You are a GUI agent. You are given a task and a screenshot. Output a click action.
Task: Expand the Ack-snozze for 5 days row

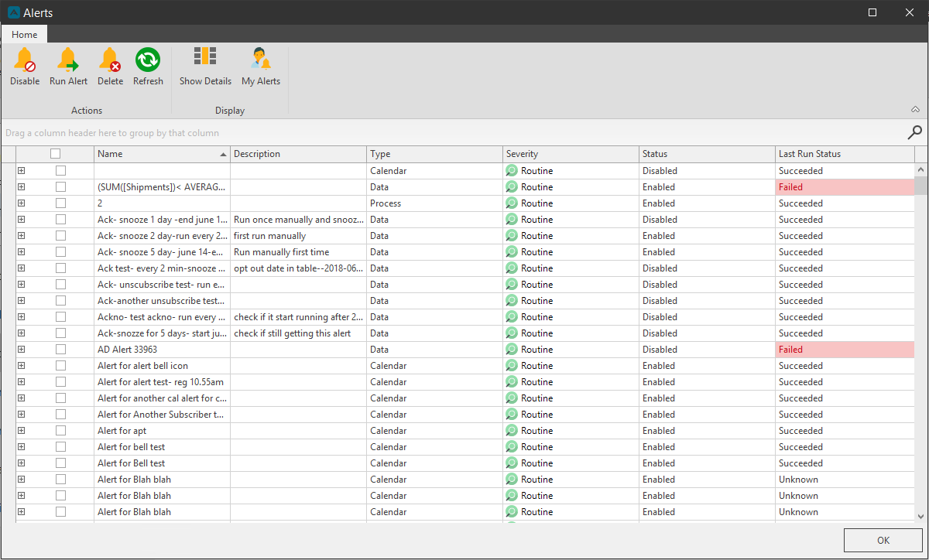(x=22, y=333)
